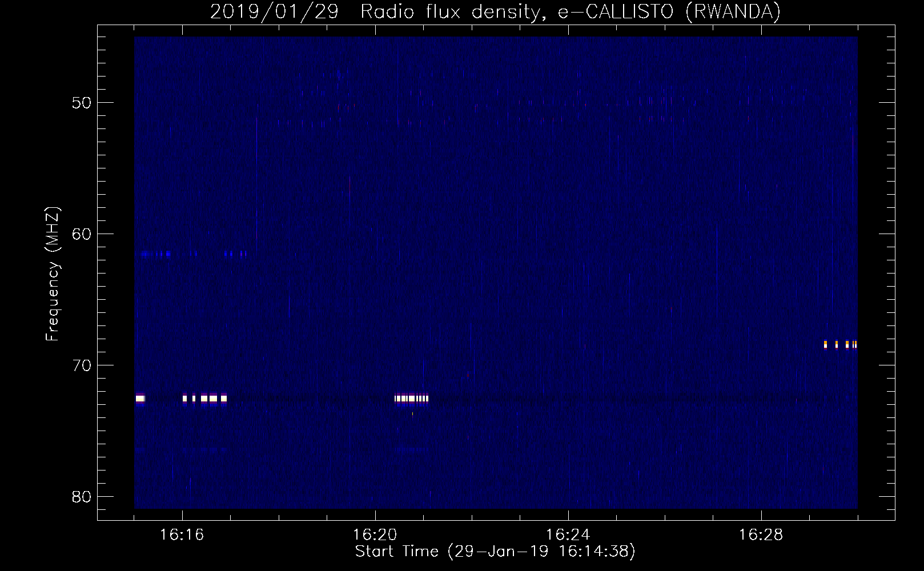
Task: Click the faint blue band at 61.5 MHz
Action: point(195,254)
